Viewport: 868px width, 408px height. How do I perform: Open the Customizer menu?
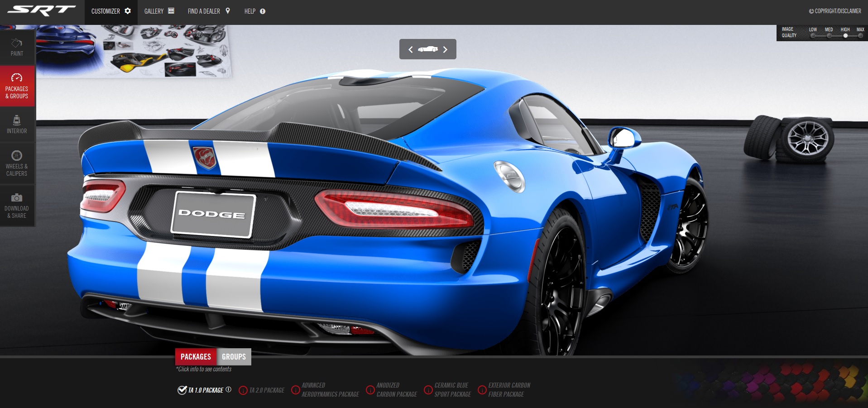[x=111, y=11]
